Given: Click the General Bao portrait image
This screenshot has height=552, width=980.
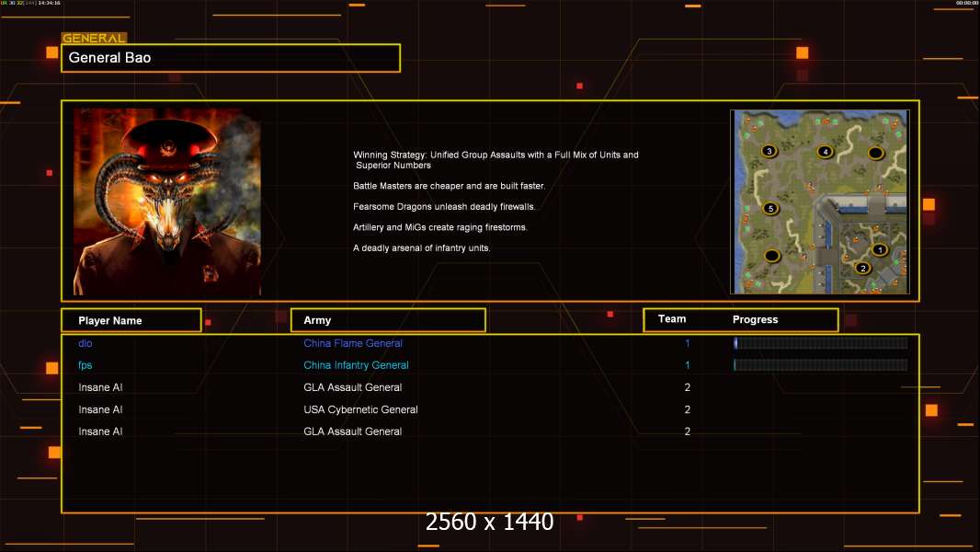Looking at the screenshot, I should [x=167, y=201].
